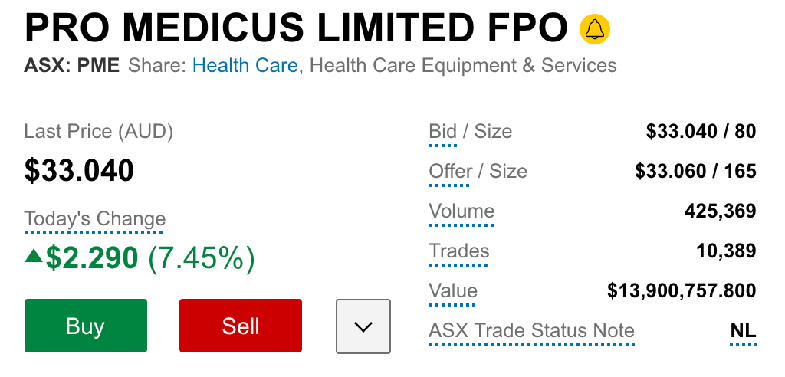Click the ASX Trade Status Note label
Image resolution: width=785 pixels, height=377 pixels.
coord(531,330)
